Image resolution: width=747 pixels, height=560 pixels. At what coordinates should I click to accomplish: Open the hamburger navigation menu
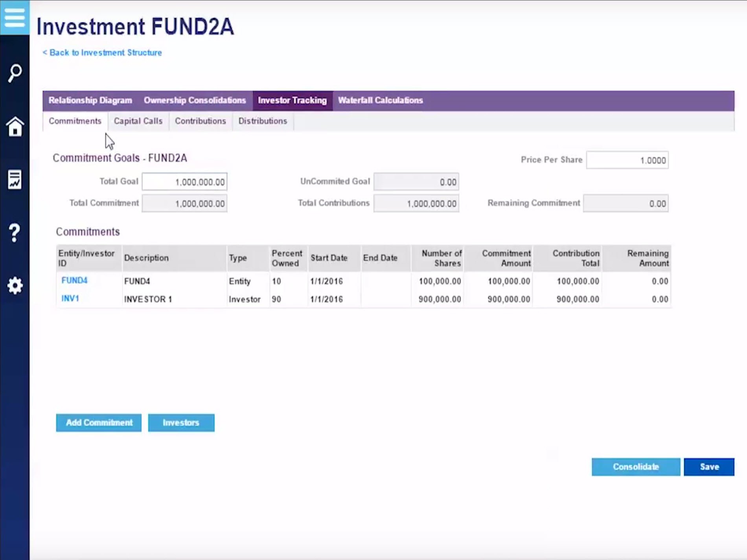15,17
